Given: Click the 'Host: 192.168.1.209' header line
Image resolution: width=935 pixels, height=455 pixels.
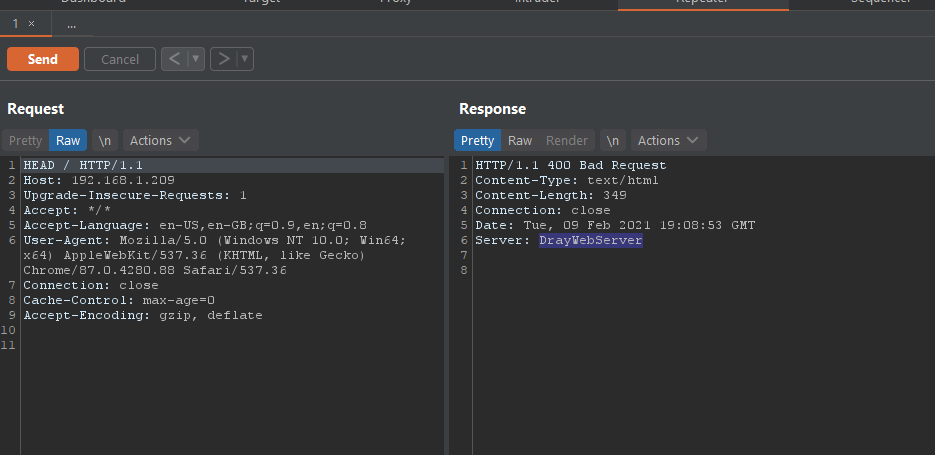Looking at the screenshot, I should click(99, 180).
